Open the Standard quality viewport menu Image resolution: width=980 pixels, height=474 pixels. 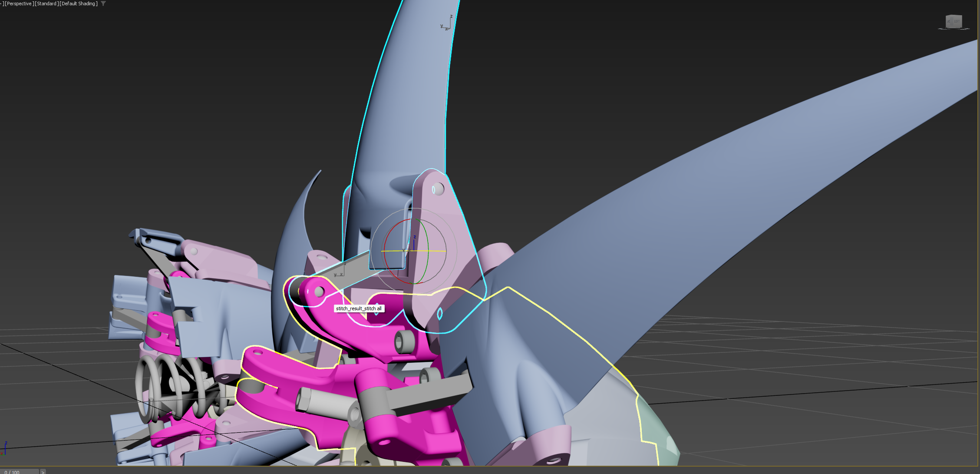click(x=46, y=3)
